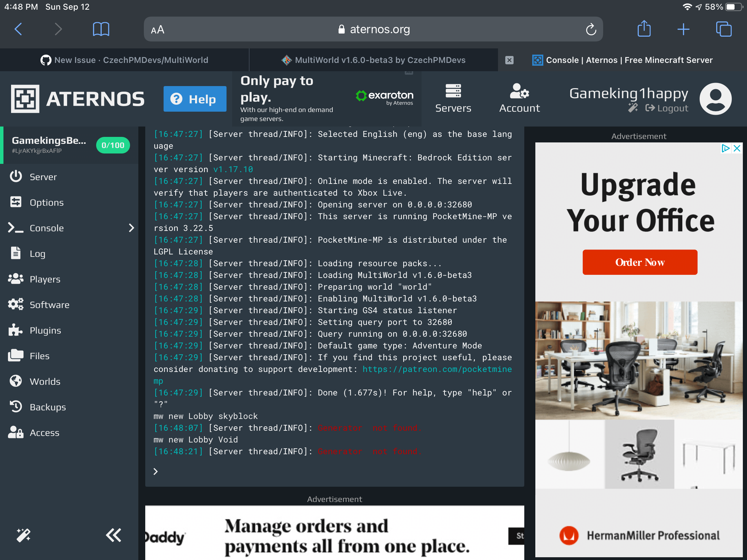This screenshot has width=747, height=560.
Task: Open the Software settings
Action: tap(49, 305)
